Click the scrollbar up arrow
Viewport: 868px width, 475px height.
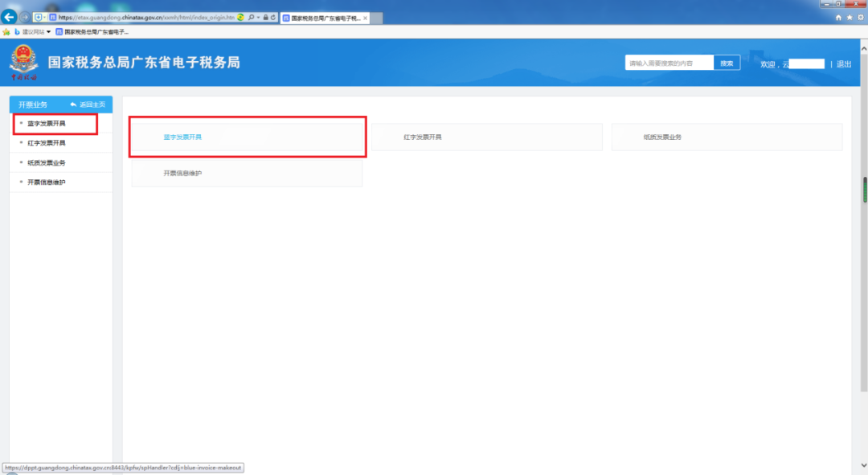click(x=864, y=49)
